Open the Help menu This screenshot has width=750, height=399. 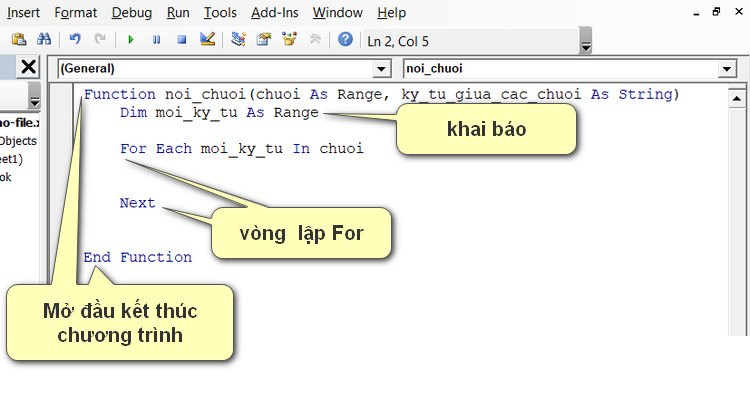coord(391,12)
